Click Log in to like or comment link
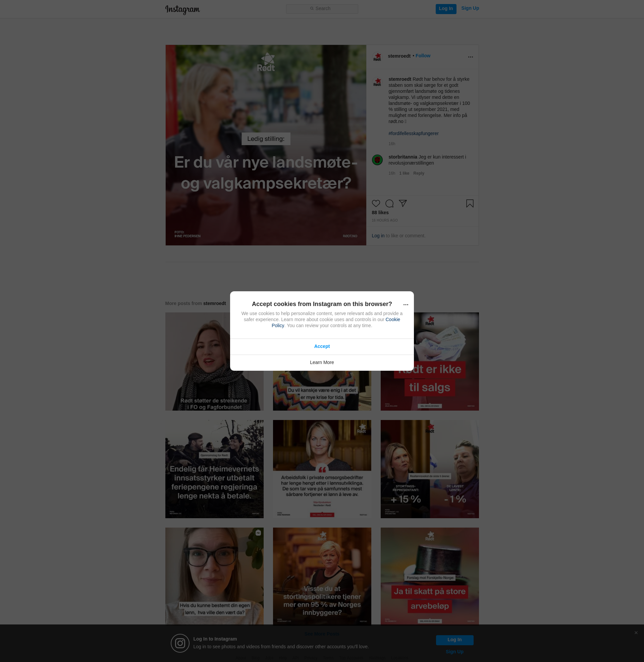 pyautogui.click(x=378, y=236)
